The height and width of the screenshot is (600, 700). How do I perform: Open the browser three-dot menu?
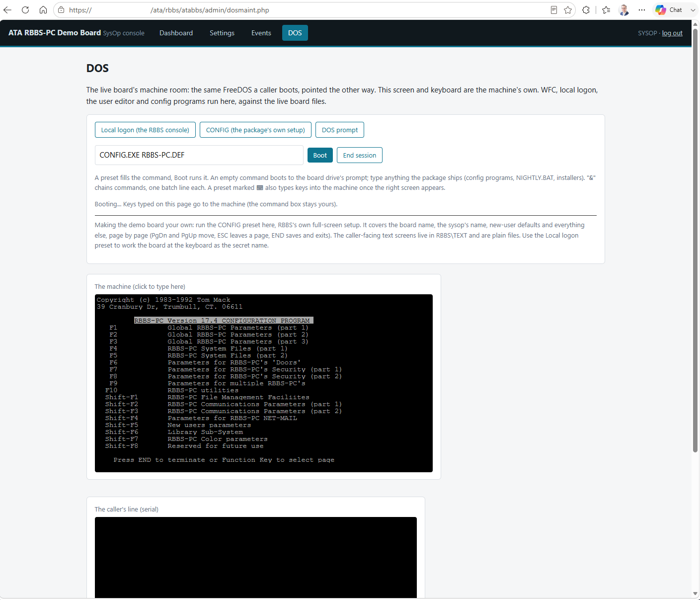[642, 10]
